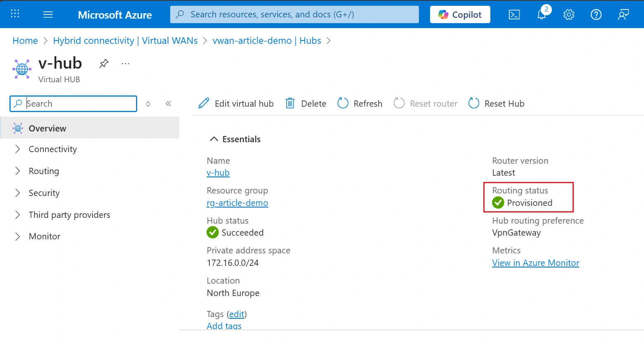Click the Router version Latest value

(504, 173)
